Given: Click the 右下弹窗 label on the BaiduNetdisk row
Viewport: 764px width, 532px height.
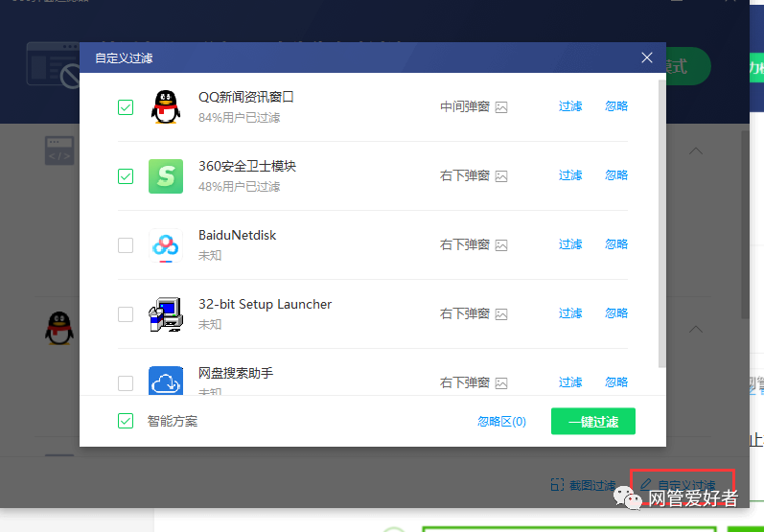Looking at the screenshot, I should (x=465, y=245).
